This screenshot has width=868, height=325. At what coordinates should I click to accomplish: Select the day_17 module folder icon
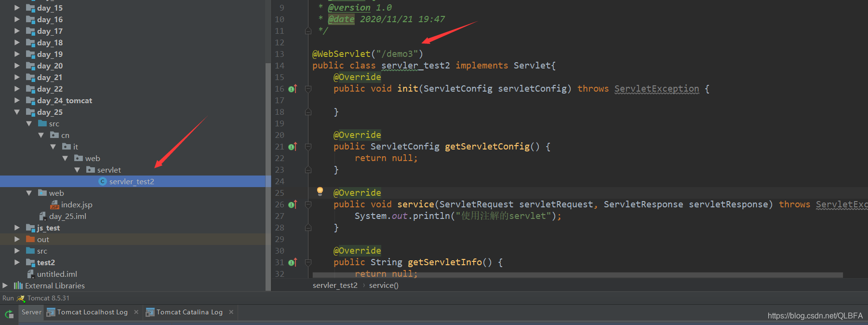pos(30,31)
